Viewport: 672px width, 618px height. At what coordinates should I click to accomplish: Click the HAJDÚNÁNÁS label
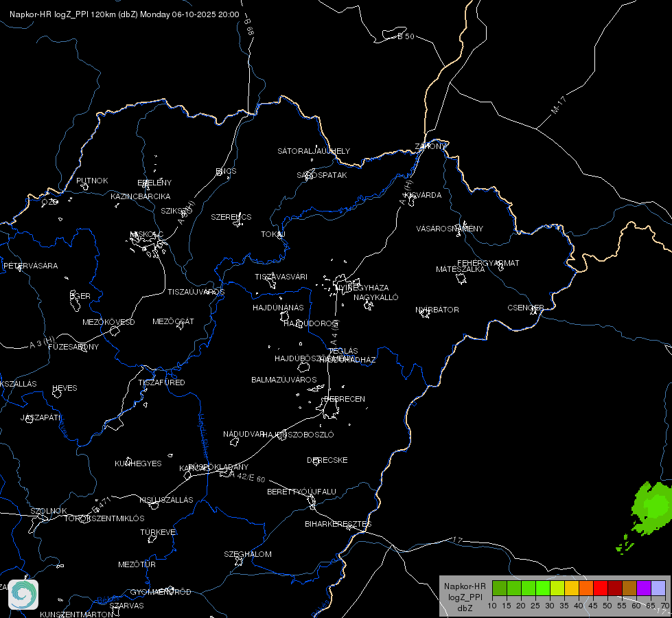click(x=278, y=308)
